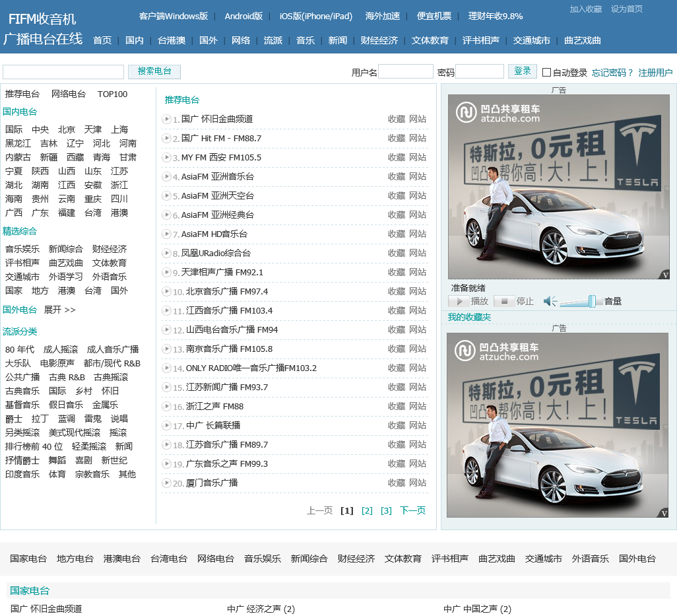Click play icon next to 江苏新闻广播 FM93.7
Screen dimensions: 677x616
point(166,387)
